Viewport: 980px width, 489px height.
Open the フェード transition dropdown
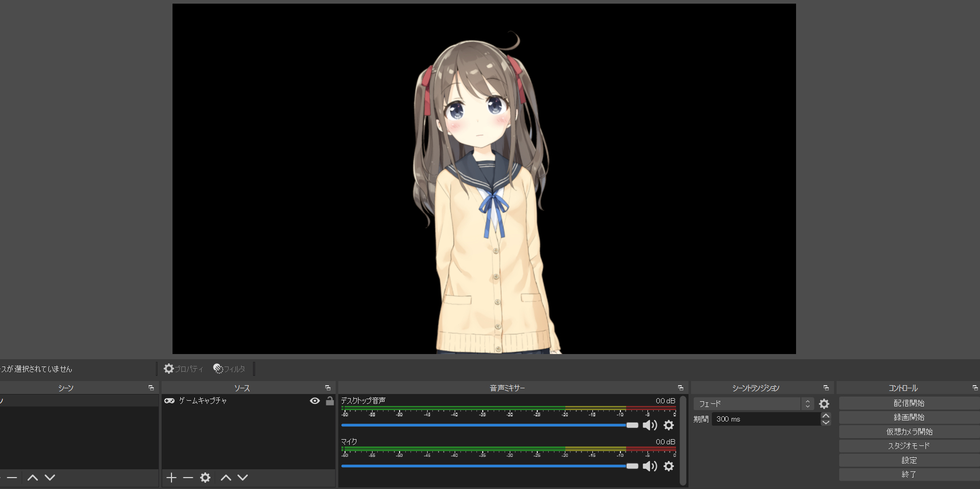click(754, 404)
